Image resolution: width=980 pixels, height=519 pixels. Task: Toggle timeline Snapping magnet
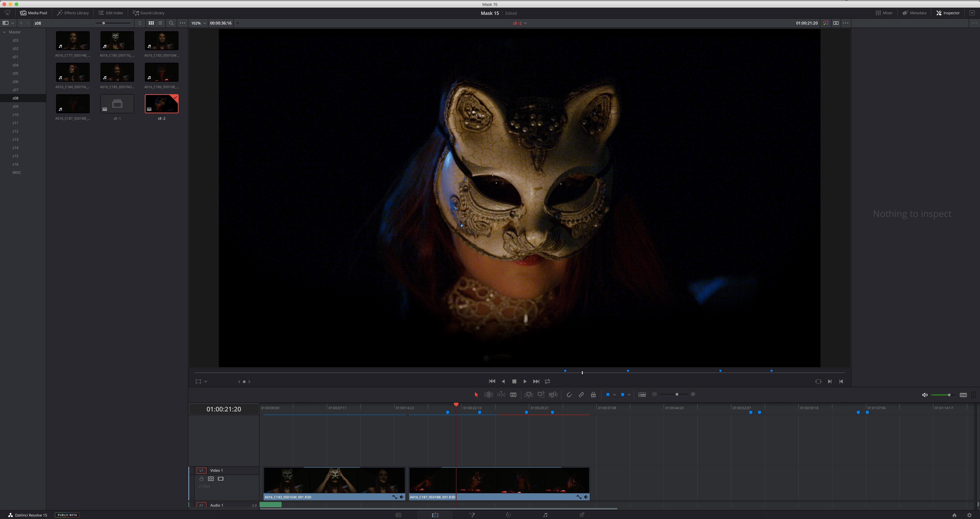tap(569, 395)
